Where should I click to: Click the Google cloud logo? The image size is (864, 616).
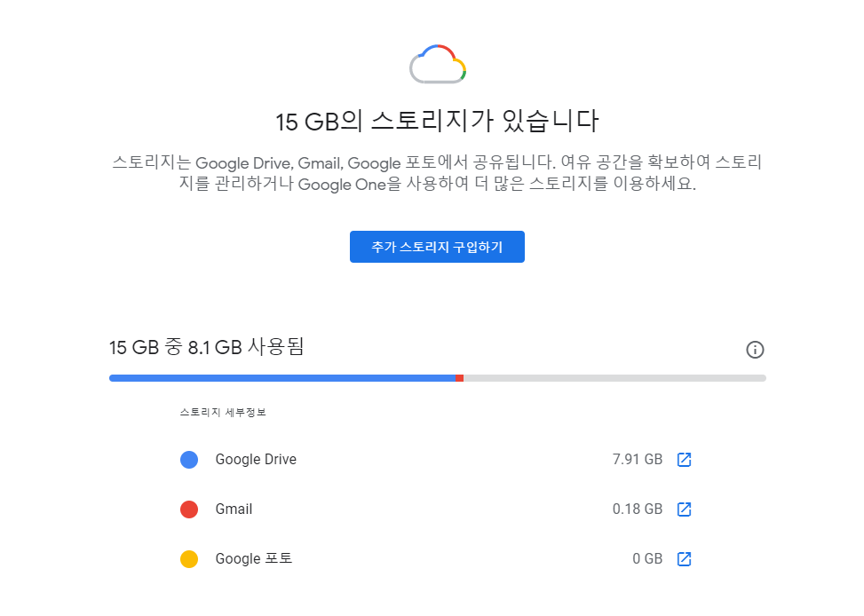437,63
